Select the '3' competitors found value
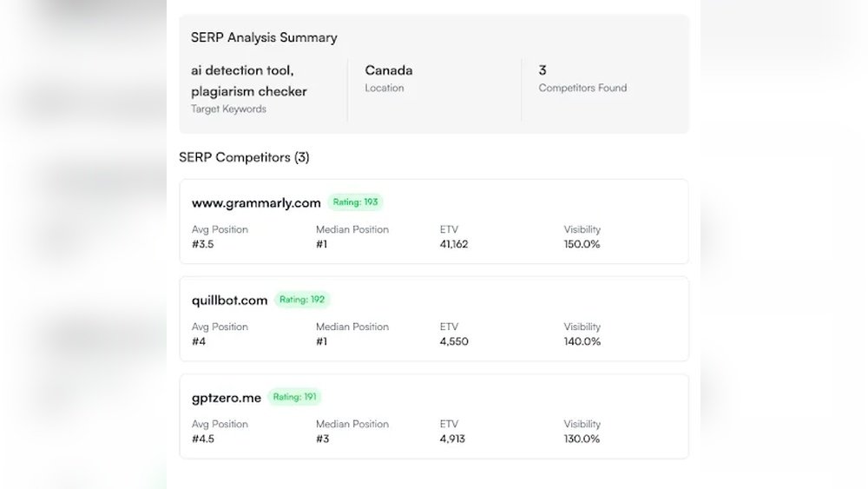This screenshot has height=489, width=868. (x=542, y=70)
